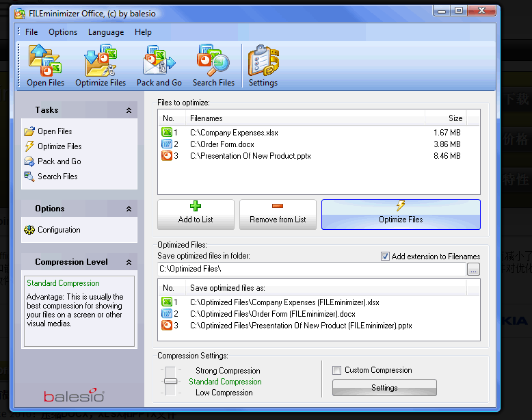
Task: Click the Word icon of optimized Order Form row
Action: pyautogui.click(x=167, y=313)
